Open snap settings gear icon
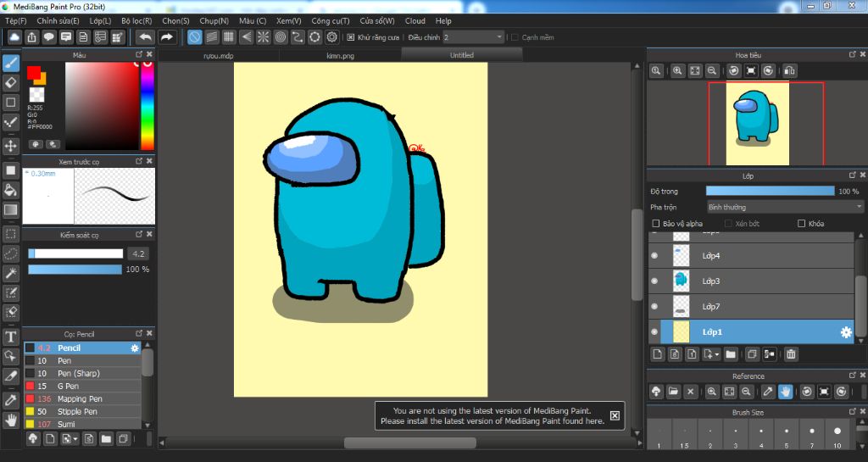 tap(331, 37)
